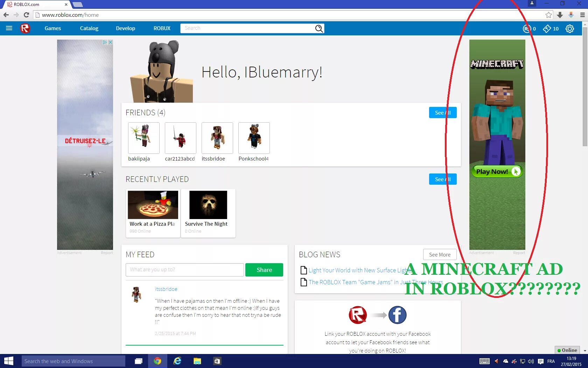Click the browser forward arrow
588x368 pixels.
click(x=16, y=15)
